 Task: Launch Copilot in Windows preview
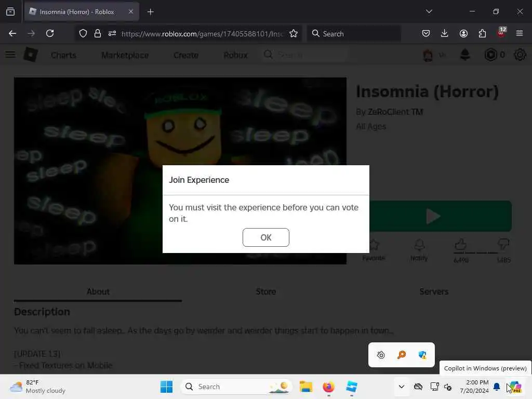[x=515, y=387]
